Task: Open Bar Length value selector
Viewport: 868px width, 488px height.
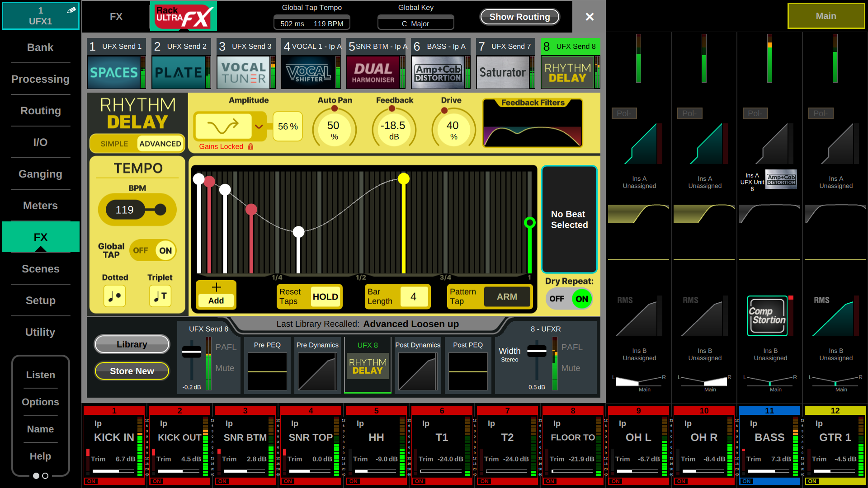Action: [x=413, y=297]
